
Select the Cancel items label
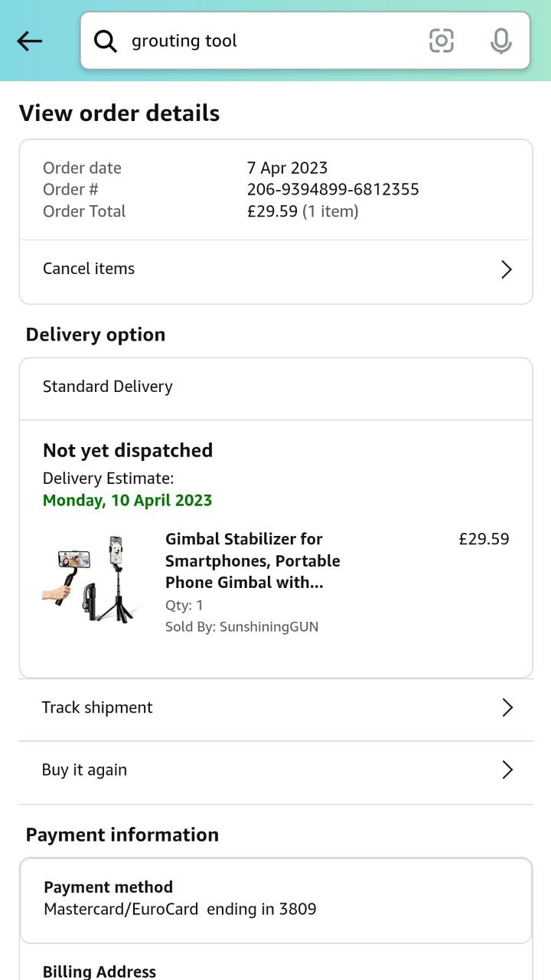tap(89, 269)
